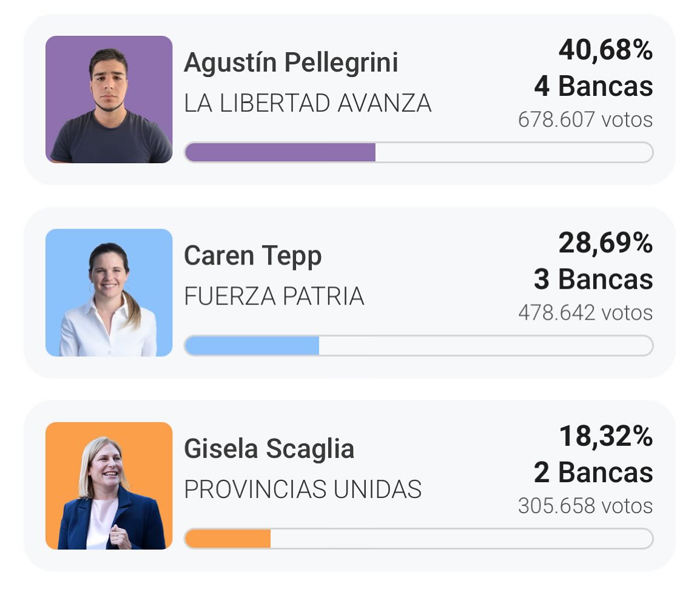Click the PROVINCIAS UNIDAS party label
The width and height of the screenshot is (700, 589).
303,490
